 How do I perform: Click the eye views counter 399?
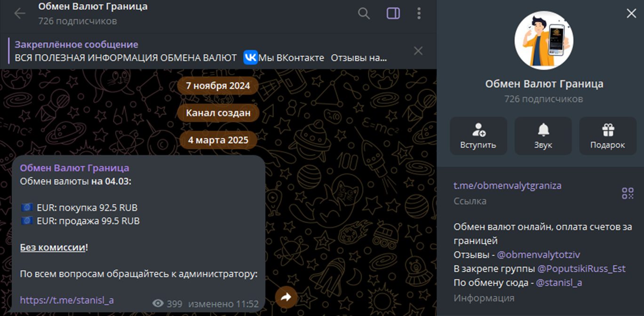tap(167, 304)
